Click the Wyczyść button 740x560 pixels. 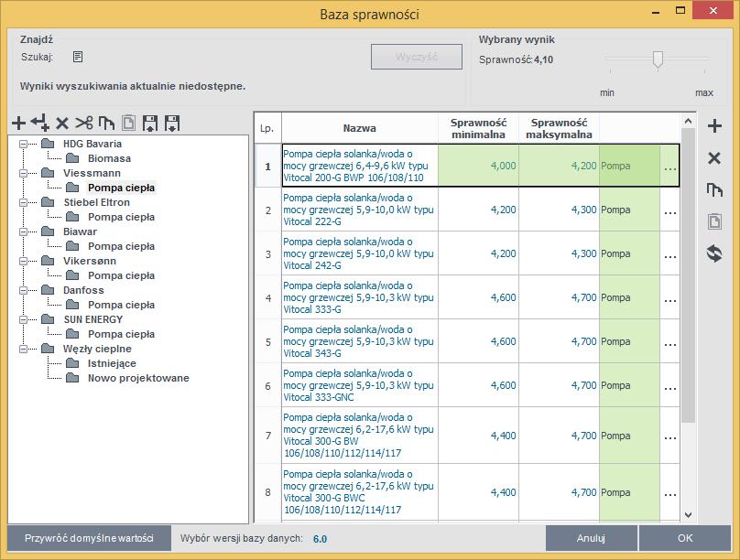(x=416, y=57)
